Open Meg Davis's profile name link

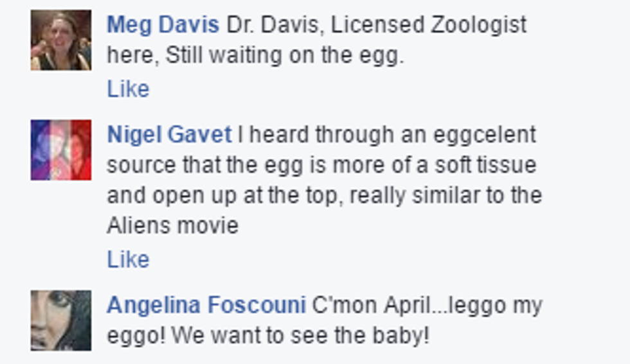163,25
